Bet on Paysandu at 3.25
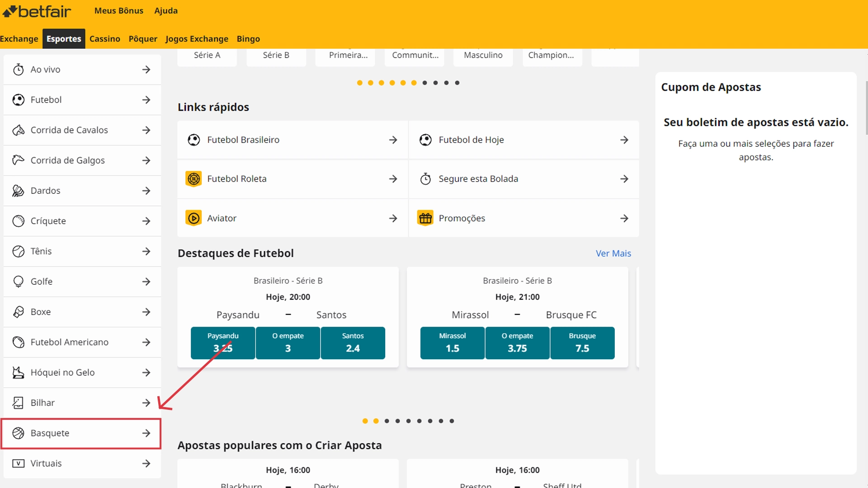The image size is (868, 488). [223, 343]
